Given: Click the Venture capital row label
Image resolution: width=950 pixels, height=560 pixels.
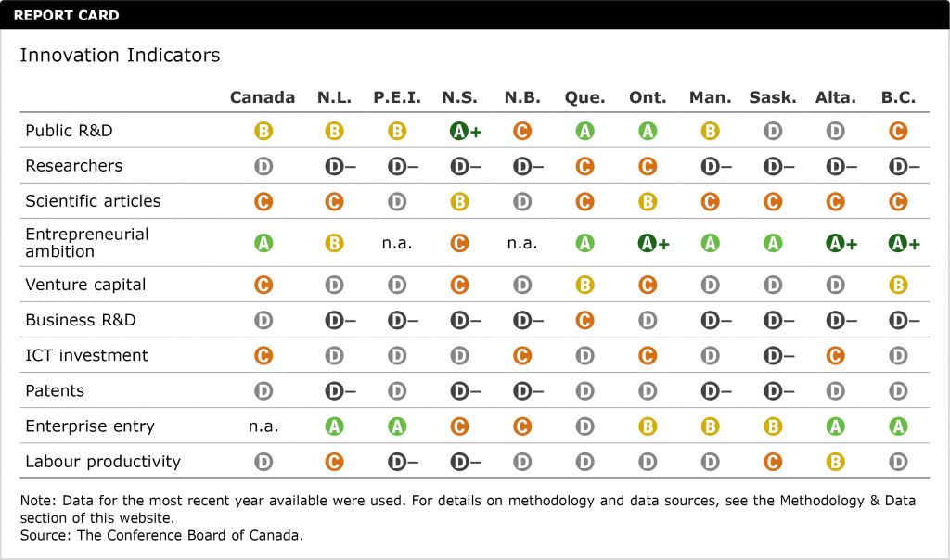Looking at the screenshot, I should coord(85,286).
